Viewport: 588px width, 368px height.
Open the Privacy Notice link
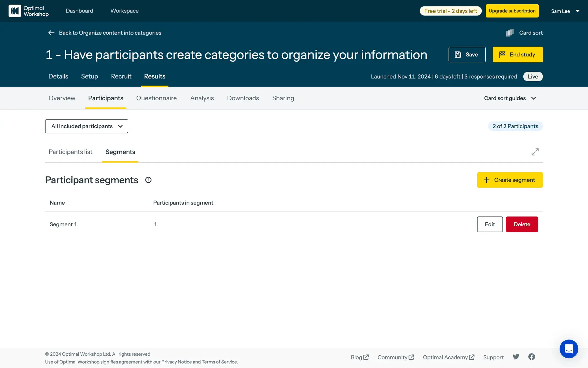(176, 362)
